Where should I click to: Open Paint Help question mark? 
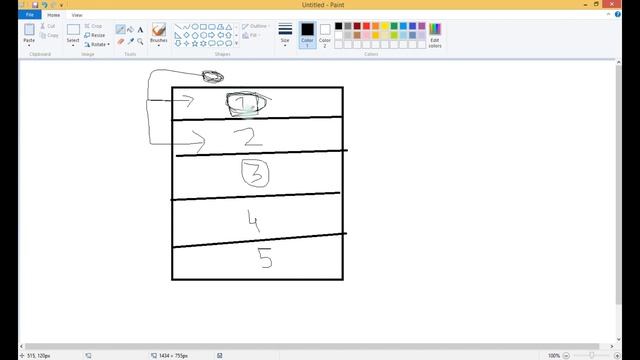[x=618, y=14]
